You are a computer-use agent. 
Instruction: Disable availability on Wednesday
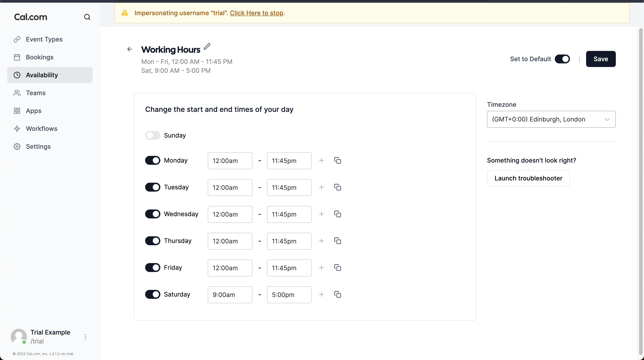click(x=153, y=214)
